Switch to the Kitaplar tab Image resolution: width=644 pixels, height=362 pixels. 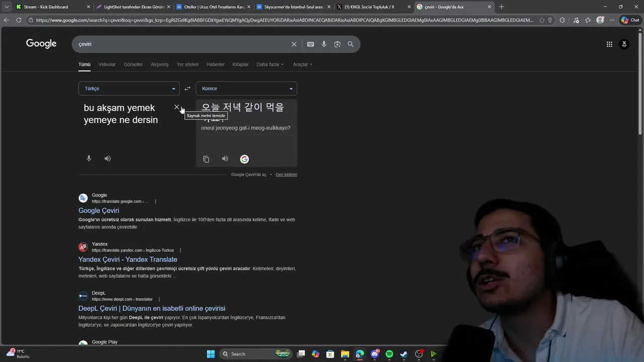pos(240,64)
